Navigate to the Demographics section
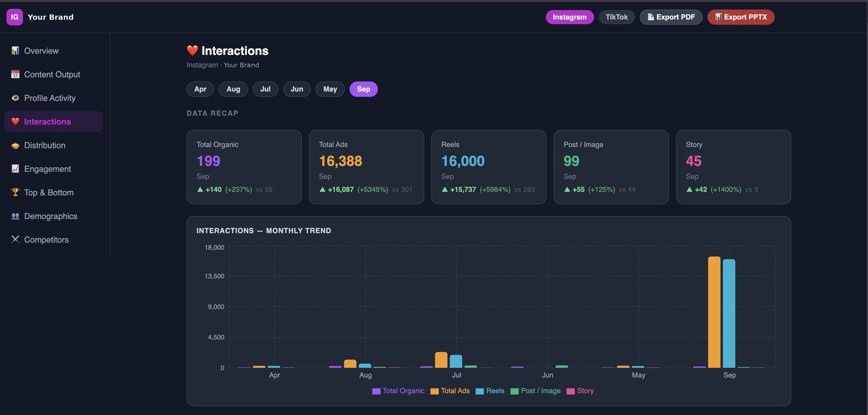 coord(53,216)
